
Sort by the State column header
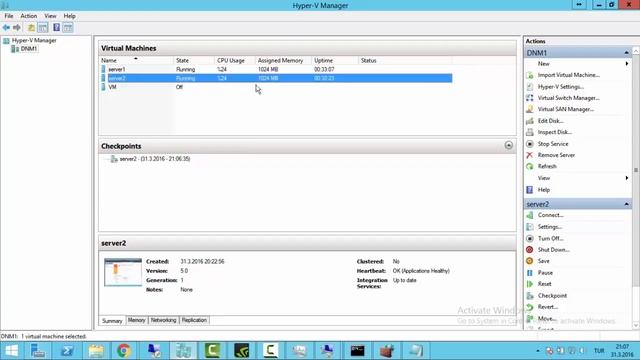click(x=194, y=60)
